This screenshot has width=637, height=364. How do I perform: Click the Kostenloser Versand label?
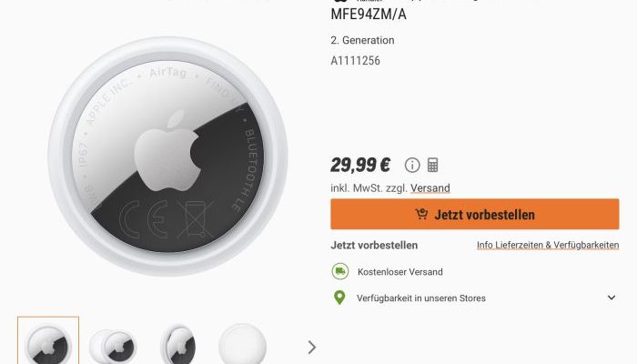399,272
